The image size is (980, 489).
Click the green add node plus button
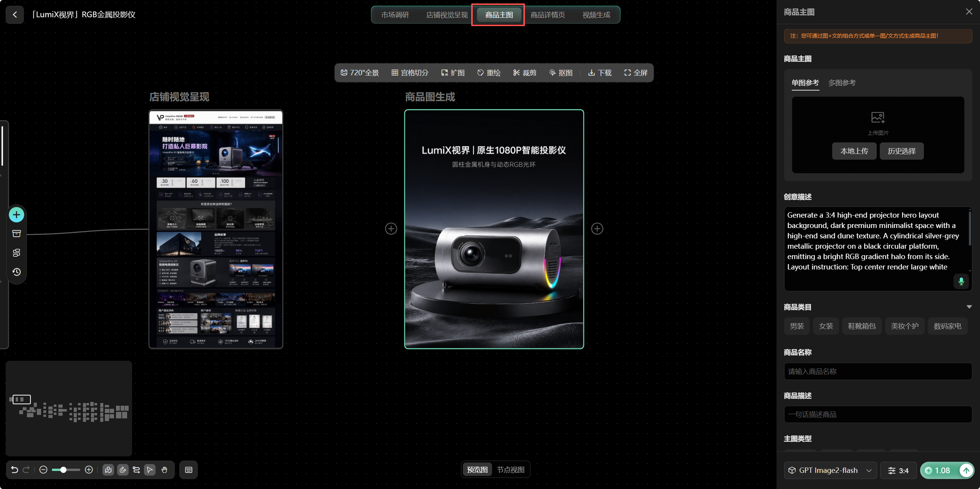coord(17,215)
